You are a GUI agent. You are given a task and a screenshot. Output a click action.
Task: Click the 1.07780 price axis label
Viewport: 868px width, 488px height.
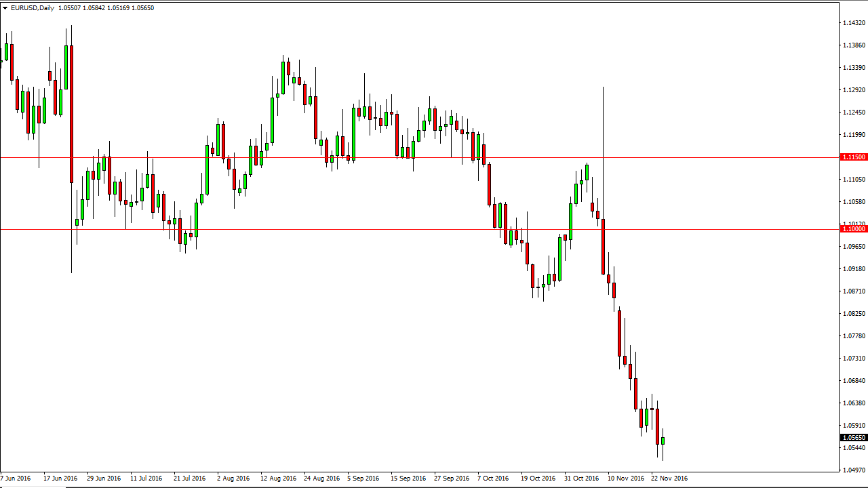coord(854,336)
